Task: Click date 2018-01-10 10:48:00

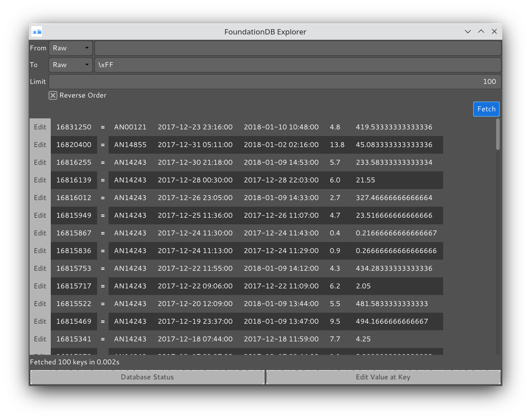Action: click(281, 127)
